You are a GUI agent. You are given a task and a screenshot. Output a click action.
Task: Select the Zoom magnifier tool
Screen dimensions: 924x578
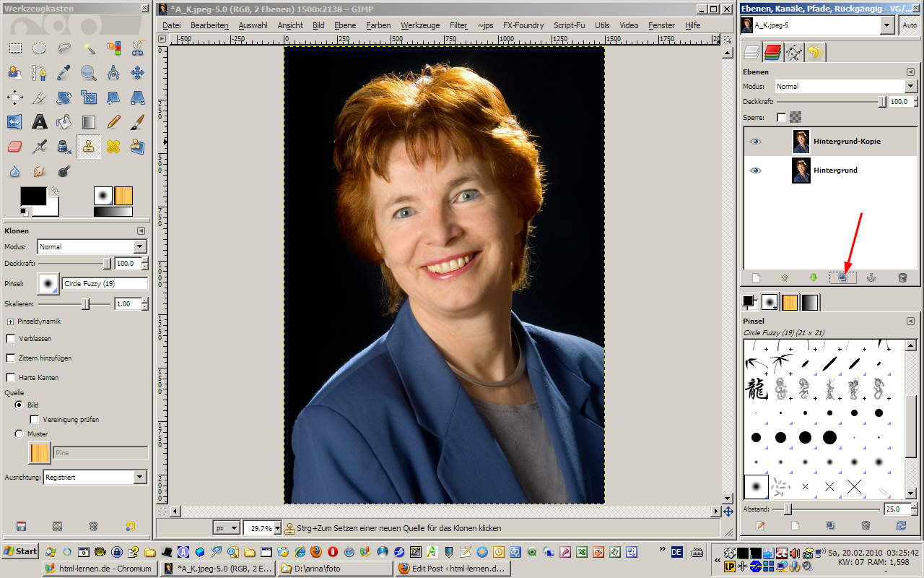(89, 73)
